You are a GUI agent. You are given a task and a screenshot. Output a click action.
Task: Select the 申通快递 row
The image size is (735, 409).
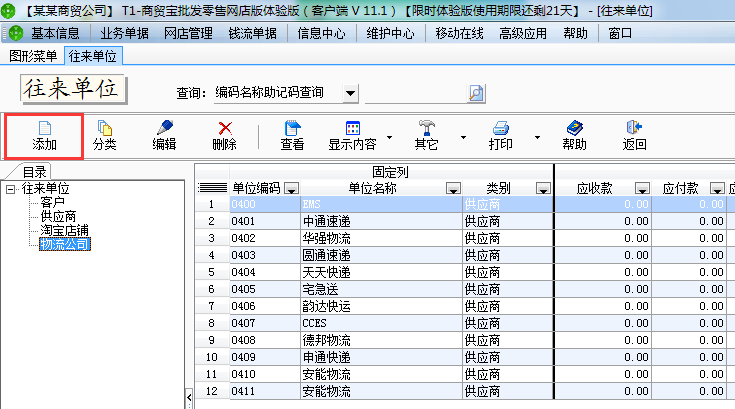[381, 357]
